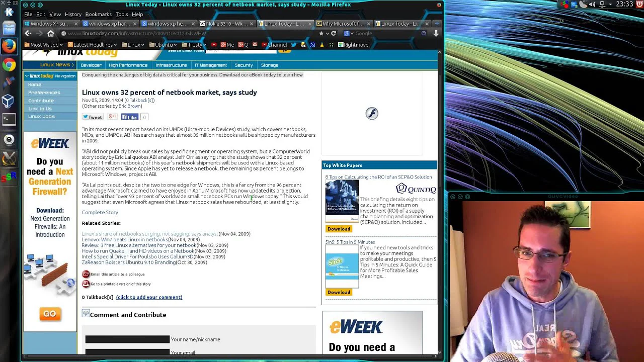Open the network icon in system tray
644x362 pixels.
(602, 5)
